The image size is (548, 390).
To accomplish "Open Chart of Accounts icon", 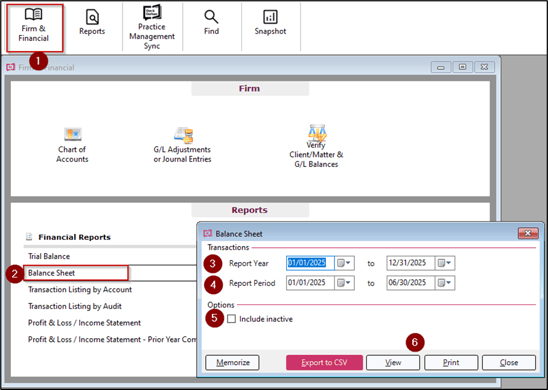I will pyautogui.click(x=72, y=145).
